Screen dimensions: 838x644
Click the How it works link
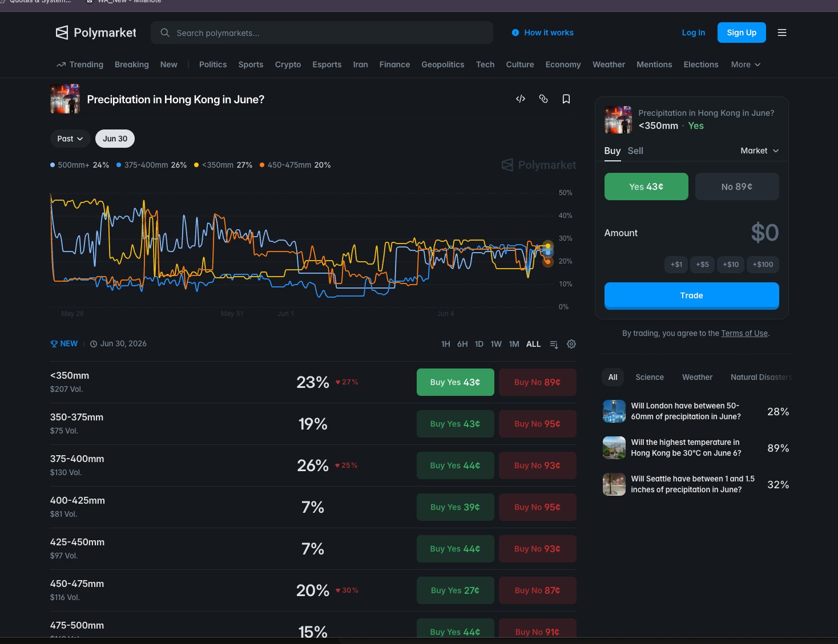click(x=549, y=33)
